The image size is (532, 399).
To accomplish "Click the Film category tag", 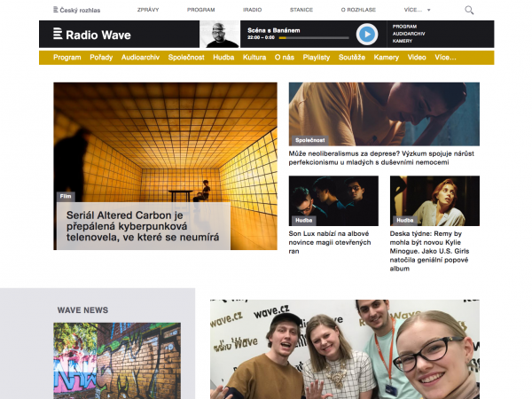I will tap(66, 197).
